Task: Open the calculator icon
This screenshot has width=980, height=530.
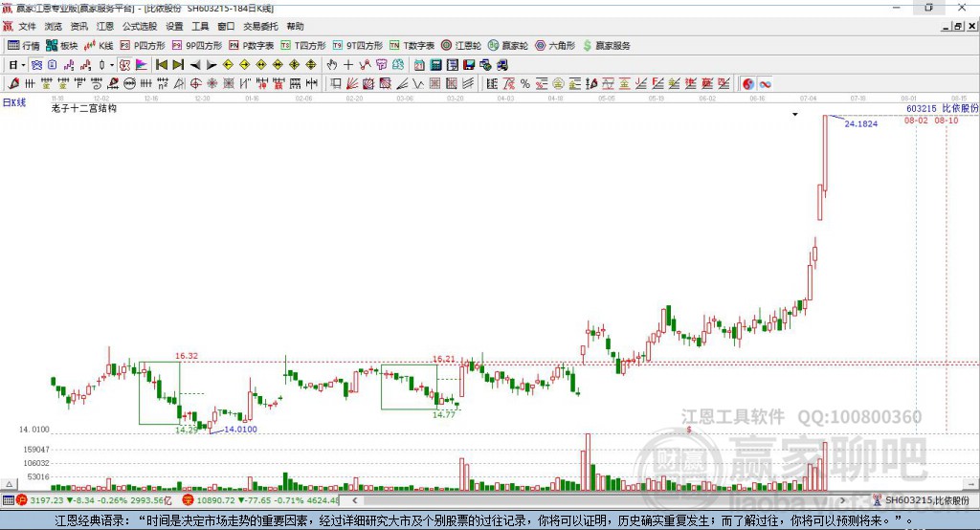Action: pos(435,64)
